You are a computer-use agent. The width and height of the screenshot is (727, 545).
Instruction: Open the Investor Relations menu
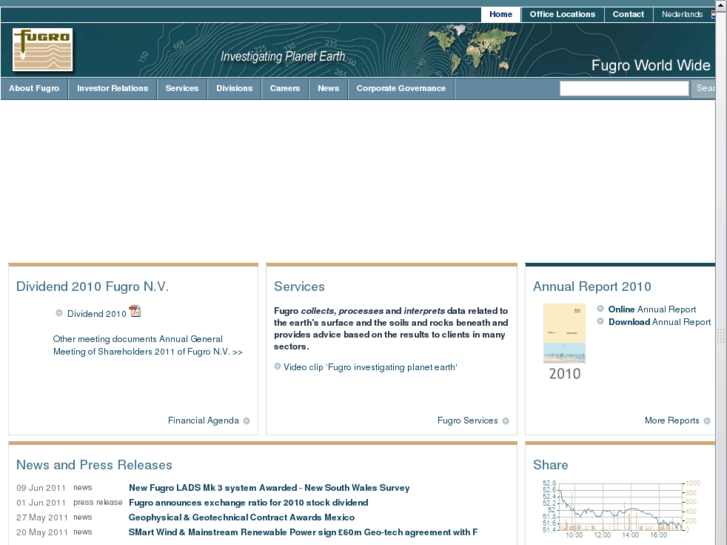click(113, 89)
